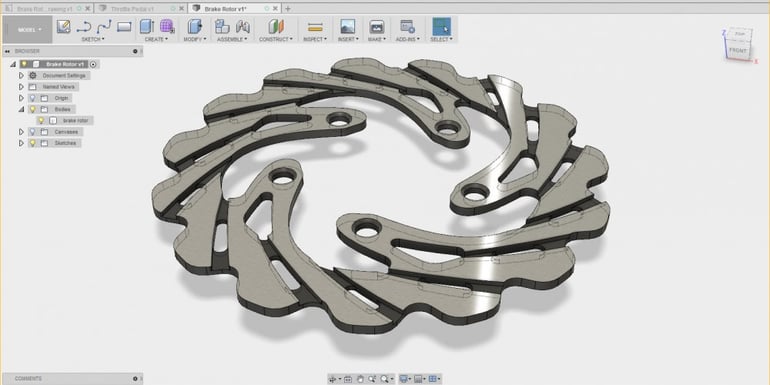Activate the Measure inspect icon
770x385 pixels.
[x=315, y=27]
